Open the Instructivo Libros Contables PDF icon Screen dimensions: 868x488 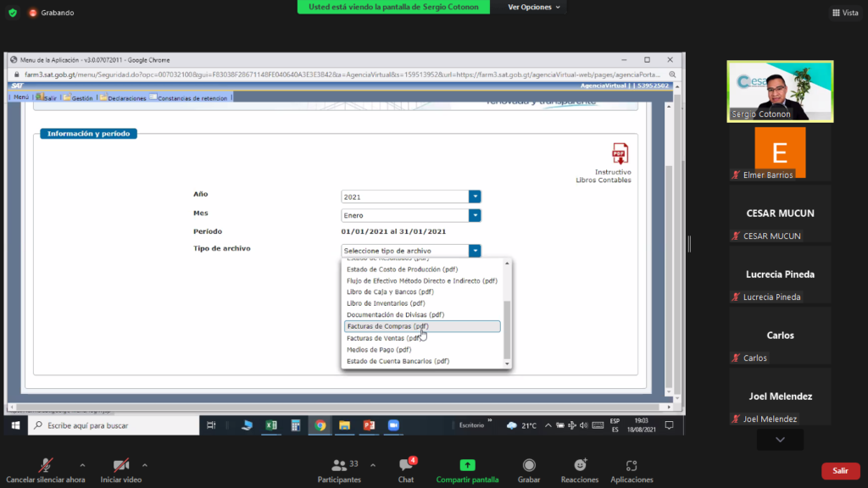(x=620, y=153)
